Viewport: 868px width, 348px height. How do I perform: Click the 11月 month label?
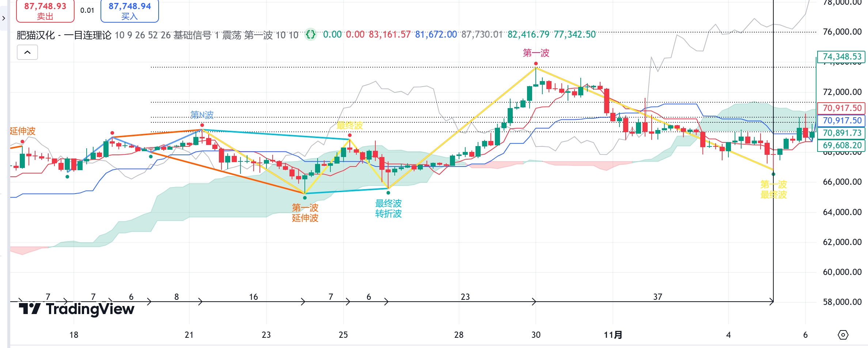tap(613, 335)
